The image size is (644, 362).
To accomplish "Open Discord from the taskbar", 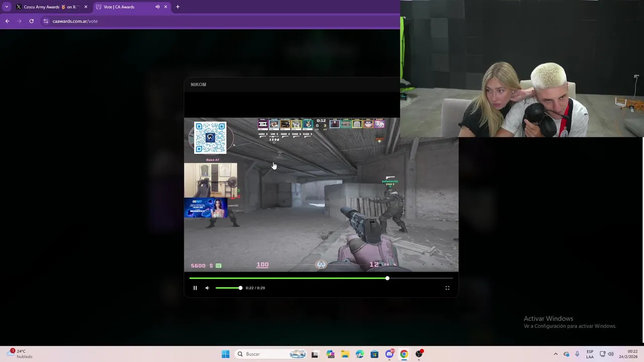I will [x=389, y=354].
